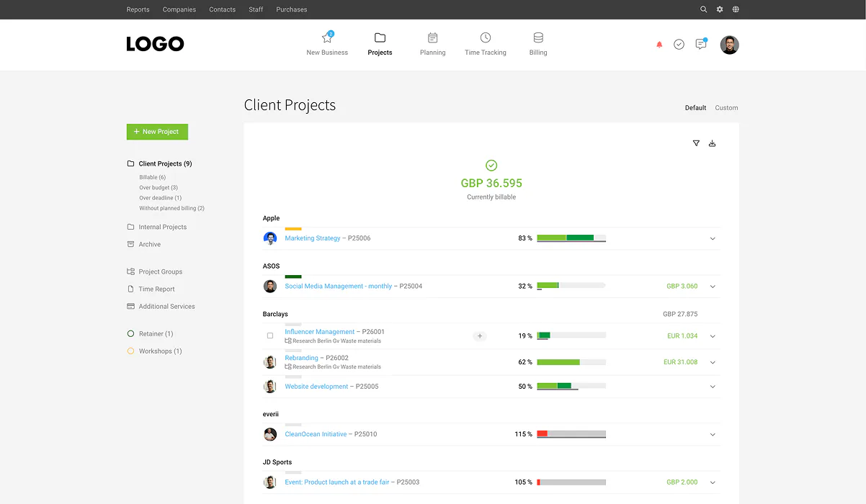Screen dimensions: 866x504
Task: Click the Time Report document icon
Action: 130,289
